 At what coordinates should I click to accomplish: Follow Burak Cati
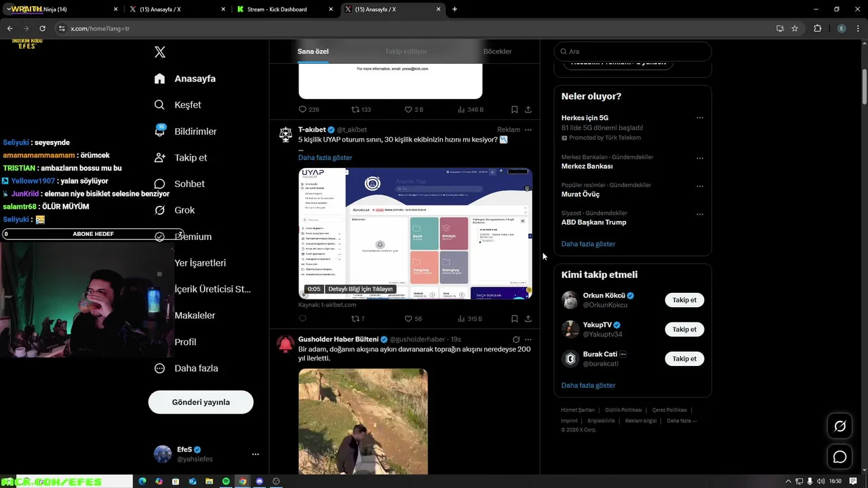tap(684, 359)
